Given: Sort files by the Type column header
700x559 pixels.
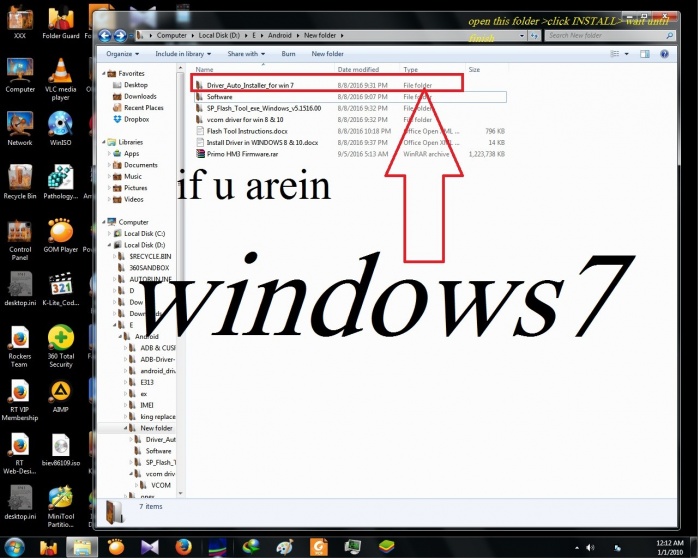Looking at the screenshot, I should 432,70.
